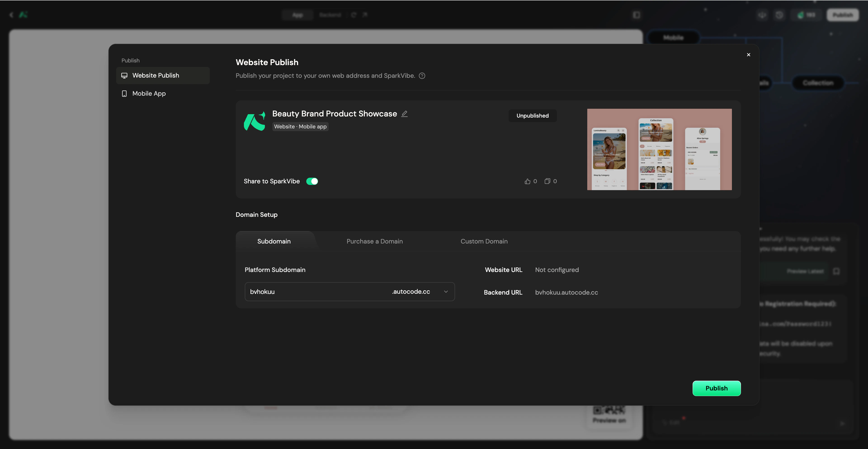
Task: Open the Mobile App section
Action: [149, 94]
